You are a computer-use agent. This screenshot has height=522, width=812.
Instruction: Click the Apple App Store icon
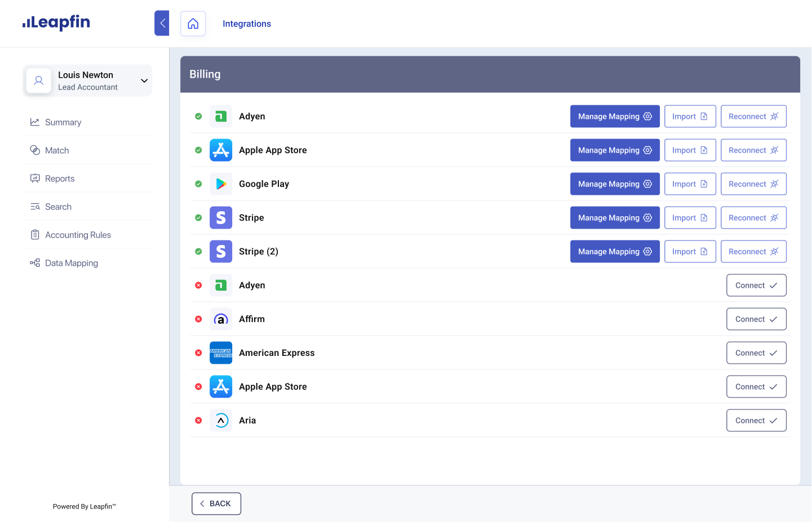(221, 150)
